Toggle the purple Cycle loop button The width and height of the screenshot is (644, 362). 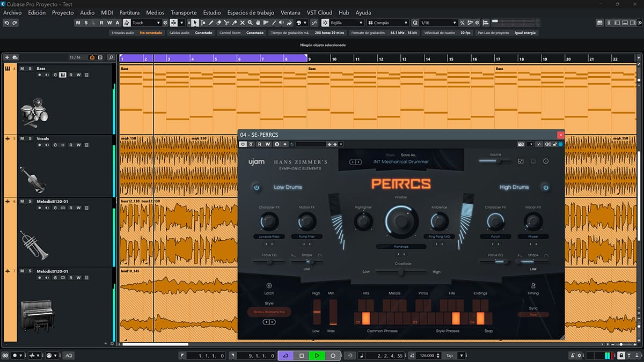click(286, 356)
